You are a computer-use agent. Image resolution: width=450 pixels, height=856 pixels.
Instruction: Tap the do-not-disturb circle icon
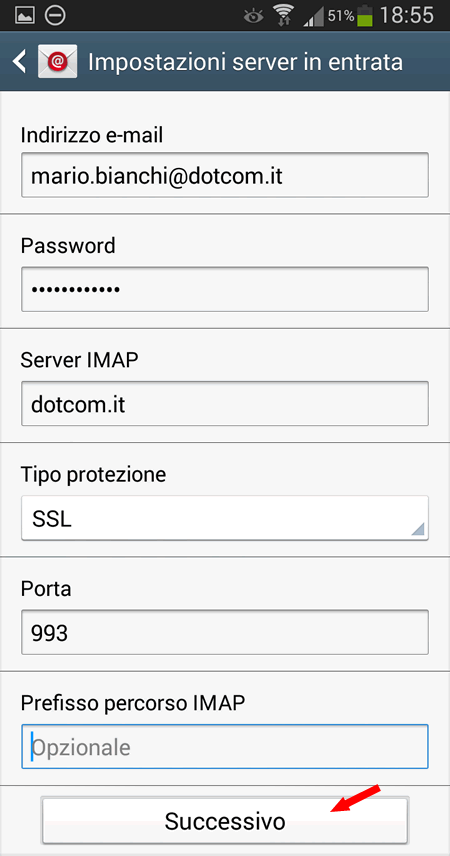tap(55, 15)
